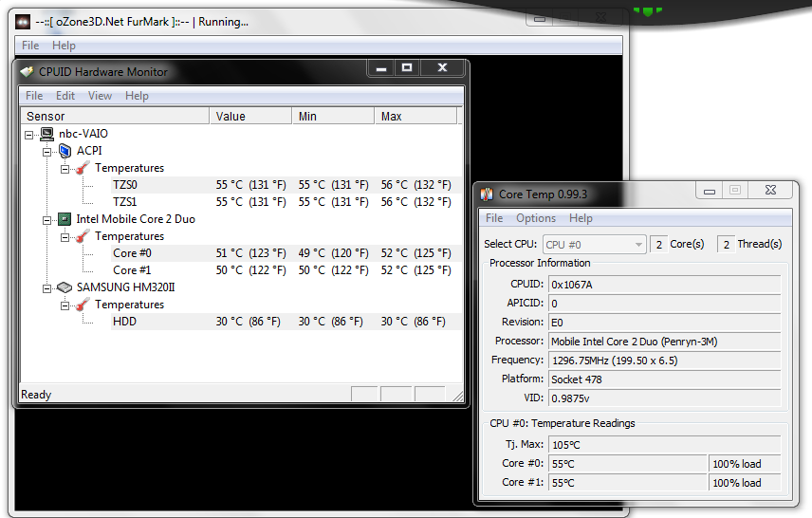Open the File menu in Hardware Monitor

point(34,96)
